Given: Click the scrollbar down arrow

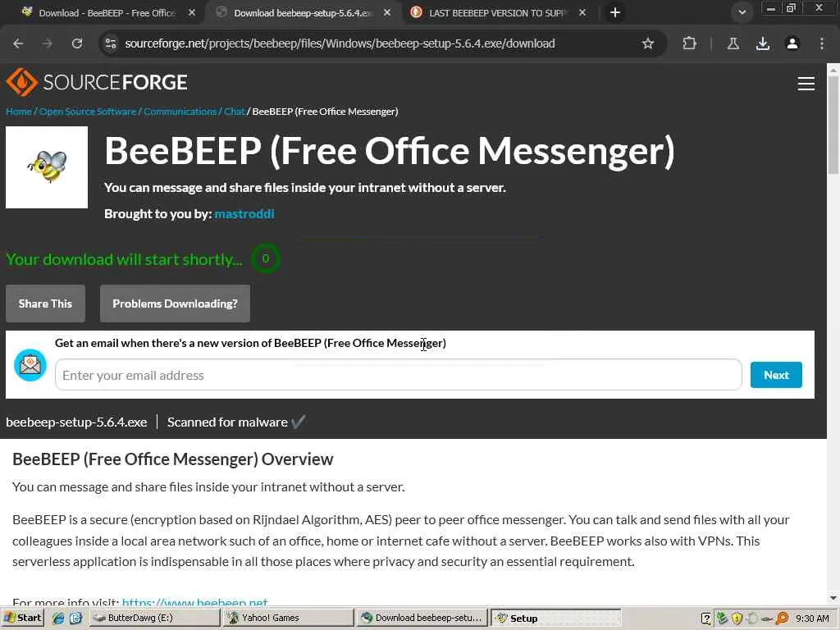Looking at the screenshot, I should pos(833,598).
